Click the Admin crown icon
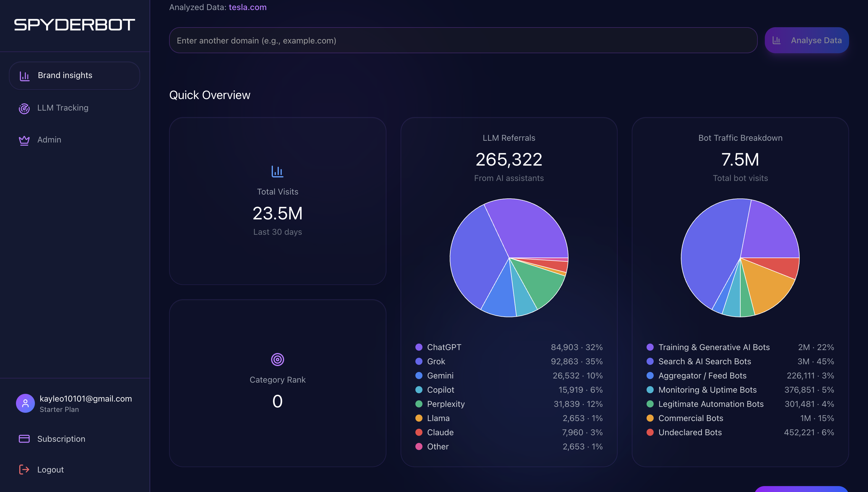Screen dimensions: 868x492 click(24, 140)
